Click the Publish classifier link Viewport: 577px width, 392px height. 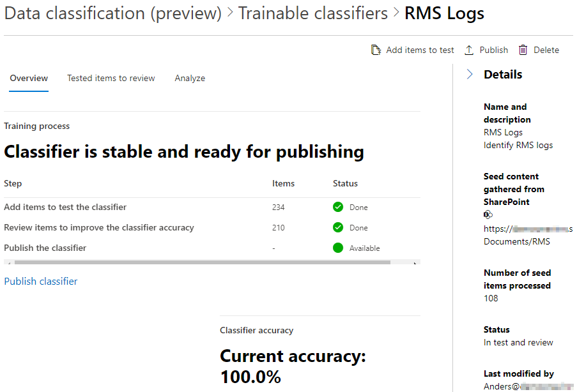click(40, 281)
